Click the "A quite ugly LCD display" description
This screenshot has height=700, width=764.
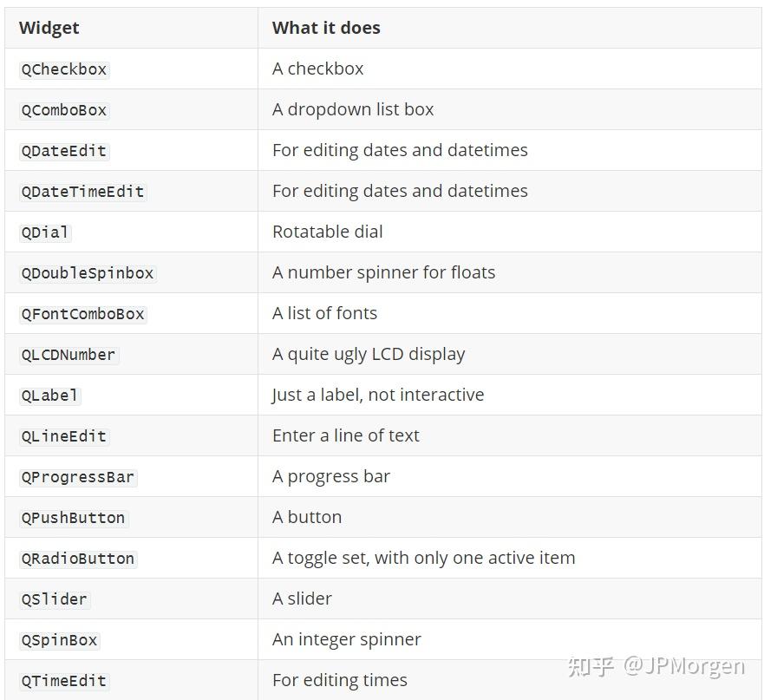(369, 355)
